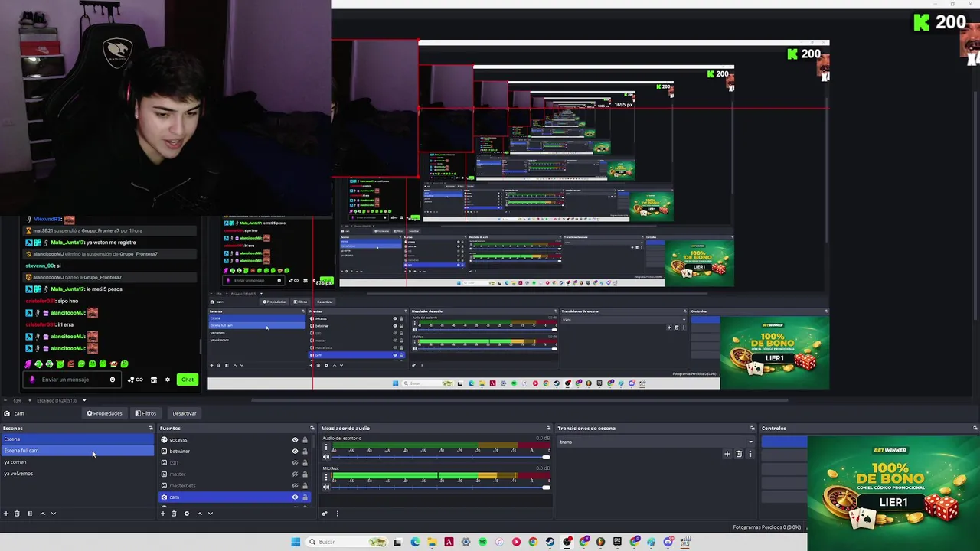Click the Filtros button
The width and height of the screenshot is (980, 551).
pyautogui.click(x=145, y=413)
